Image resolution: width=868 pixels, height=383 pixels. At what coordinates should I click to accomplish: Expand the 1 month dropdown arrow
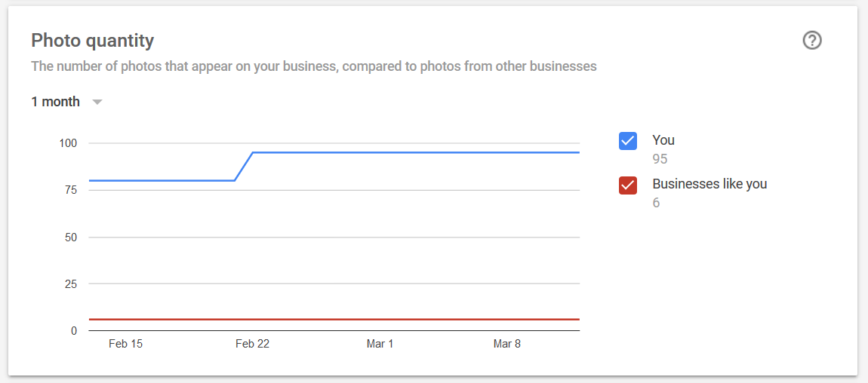[x=97, y=103]
